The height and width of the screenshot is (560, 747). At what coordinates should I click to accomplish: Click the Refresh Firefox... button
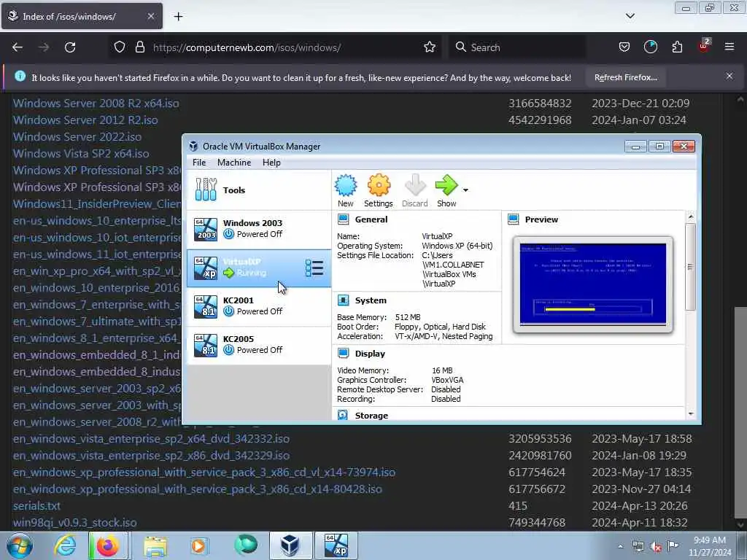[625, 77]
